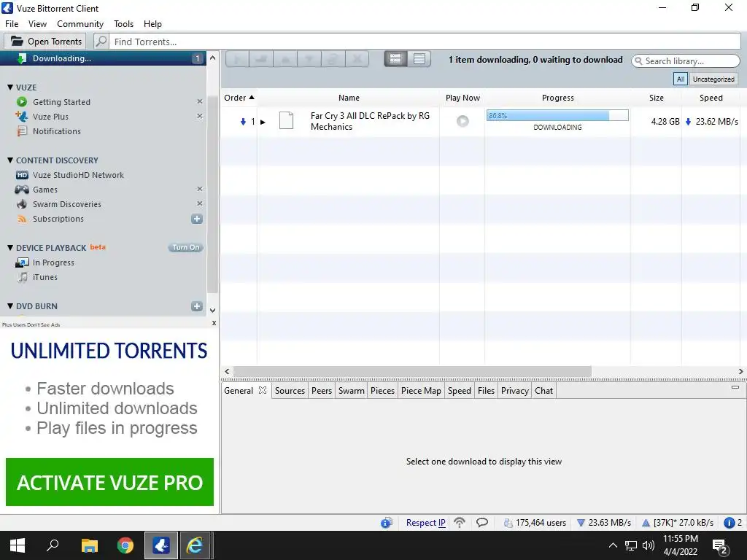747x560 pixels.
Task: Expand the Far Cry 3 torrent row arrow
Action: tap(263, 122)
